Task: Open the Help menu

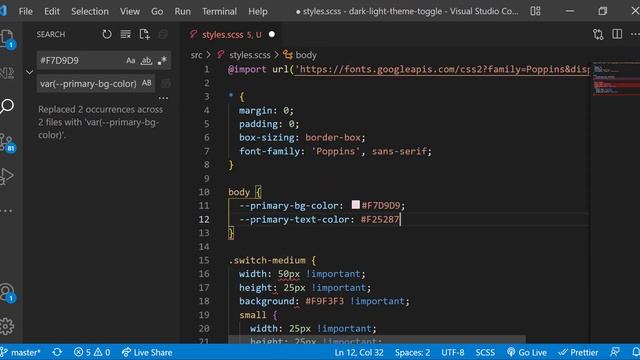Action: point(258,11)
